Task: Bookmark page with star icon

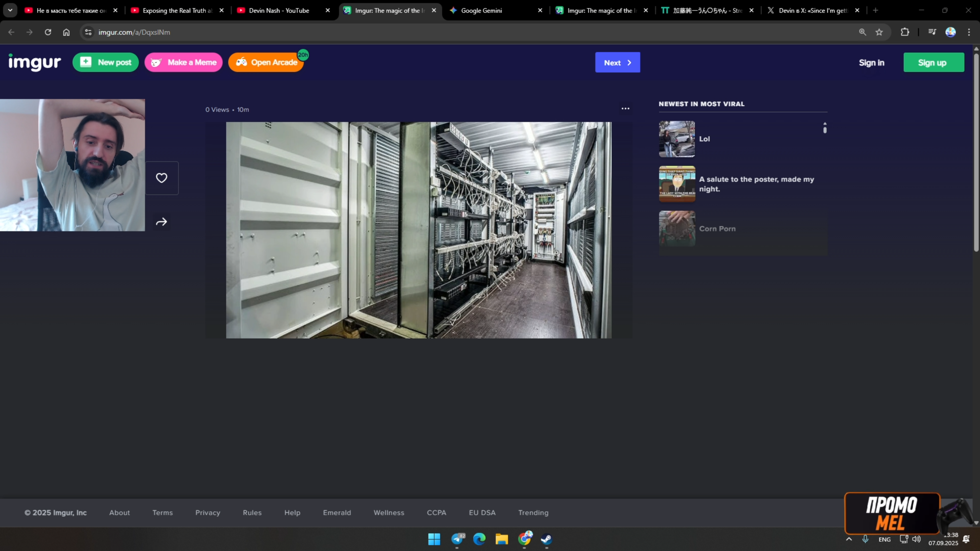Action: (x=879, y=32)
